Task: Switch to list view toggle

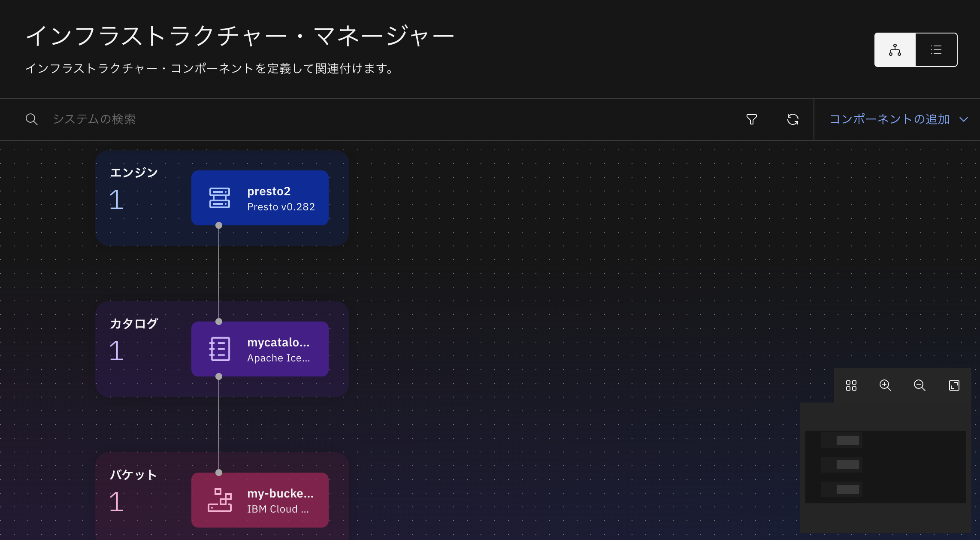Action: coord(936,50)
